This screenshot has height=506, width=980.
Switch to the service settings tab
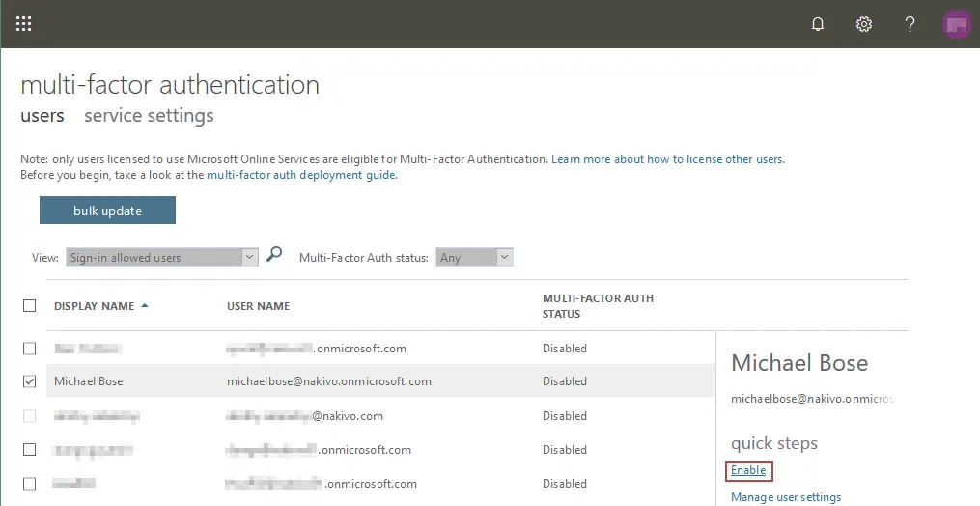pos(149,116)
